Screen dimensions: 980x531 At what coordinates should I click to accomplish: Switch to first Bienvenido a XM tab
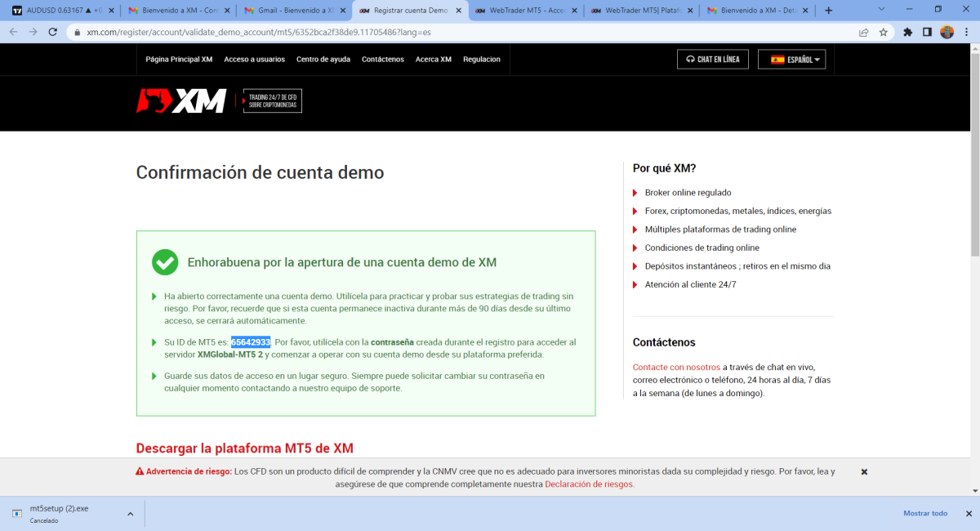(178, 11)
